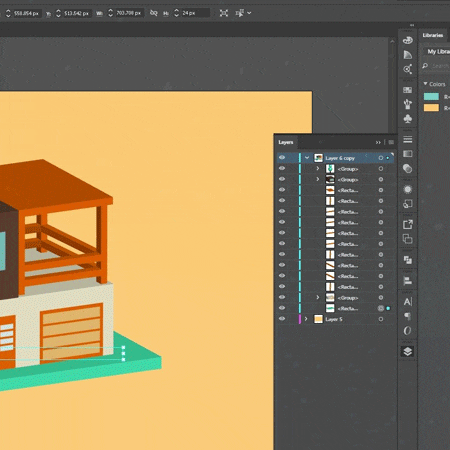Viewport: 450px width, 450px height.
Task: Toggle eye of first rectangle below the groups
Action: click(x=282, y=190)
